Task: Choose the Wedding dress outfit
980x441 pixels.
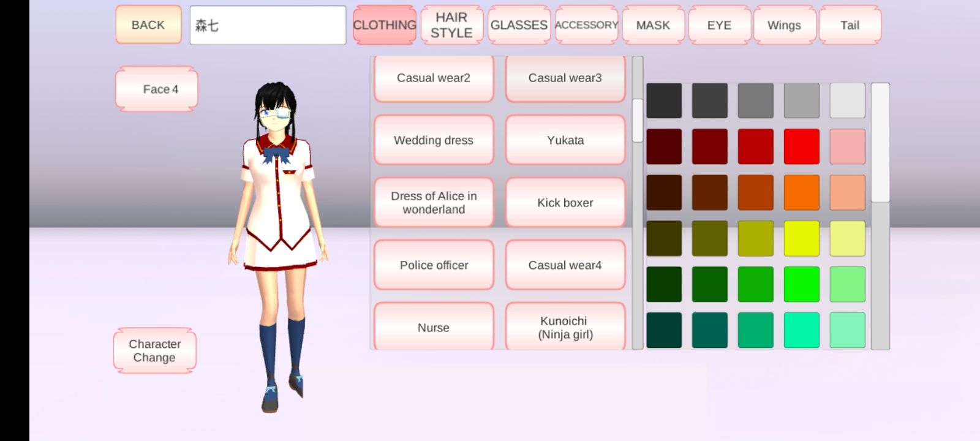Action: 434,140
